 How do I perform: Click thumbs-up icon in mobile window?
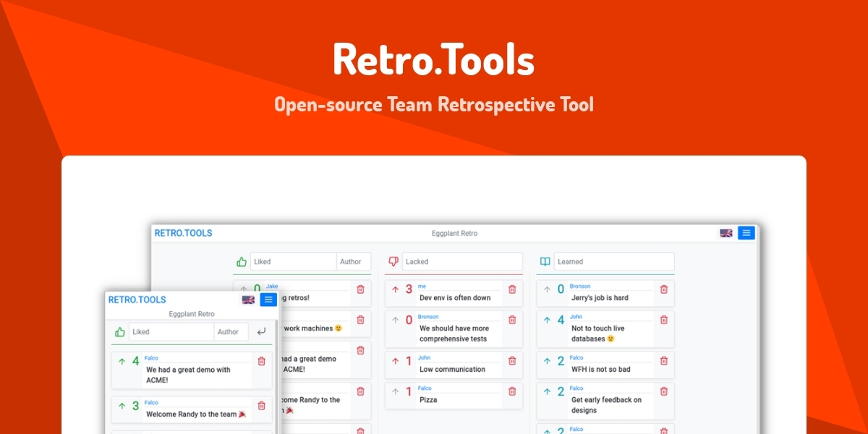click(120, 332)
